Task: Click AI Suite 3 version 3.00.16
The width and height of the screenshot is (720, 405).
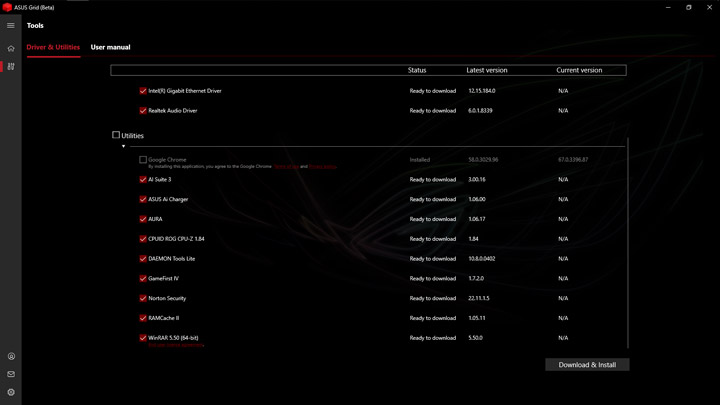Action: tap(477, 180)
